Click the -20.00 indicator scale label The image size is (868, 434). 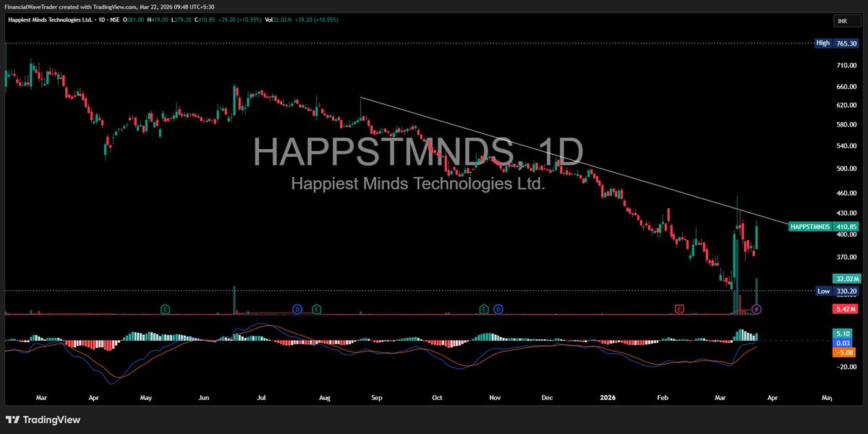pos(846,366)
